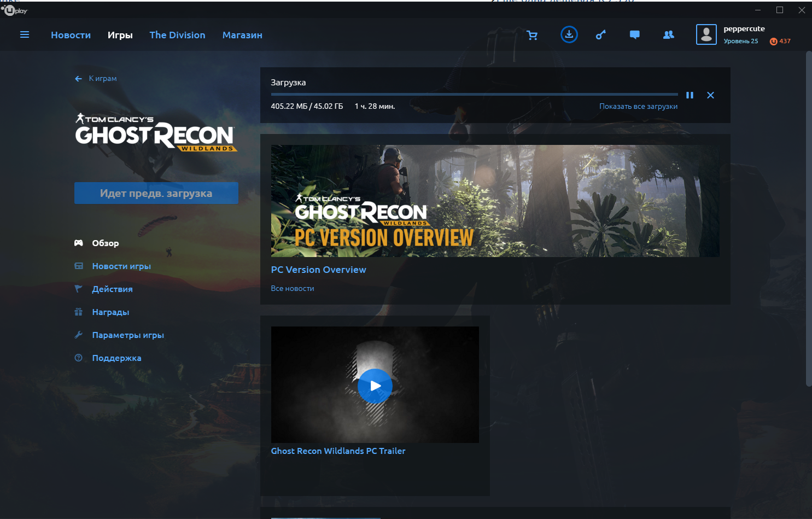Viewport: 812px width, 519px height.
Task: Click the Награды gift icon
Action: coord(79,312)
